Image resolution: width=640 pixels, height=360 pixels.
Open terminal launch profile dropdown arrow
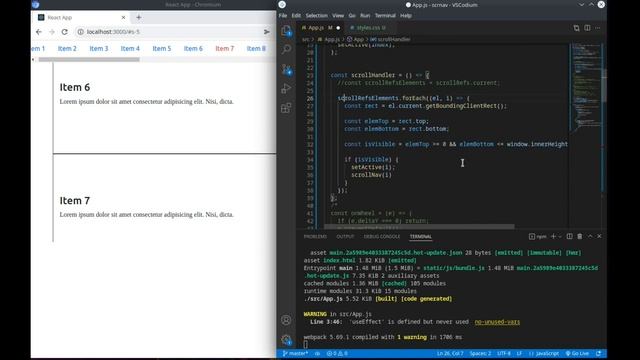(560, 236)
